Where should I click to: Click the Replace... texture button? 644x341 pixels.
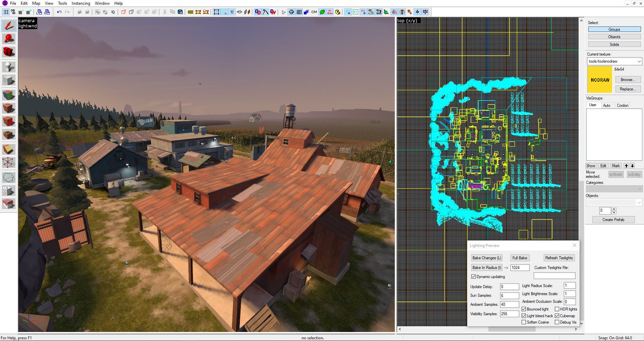pos(627,89)
